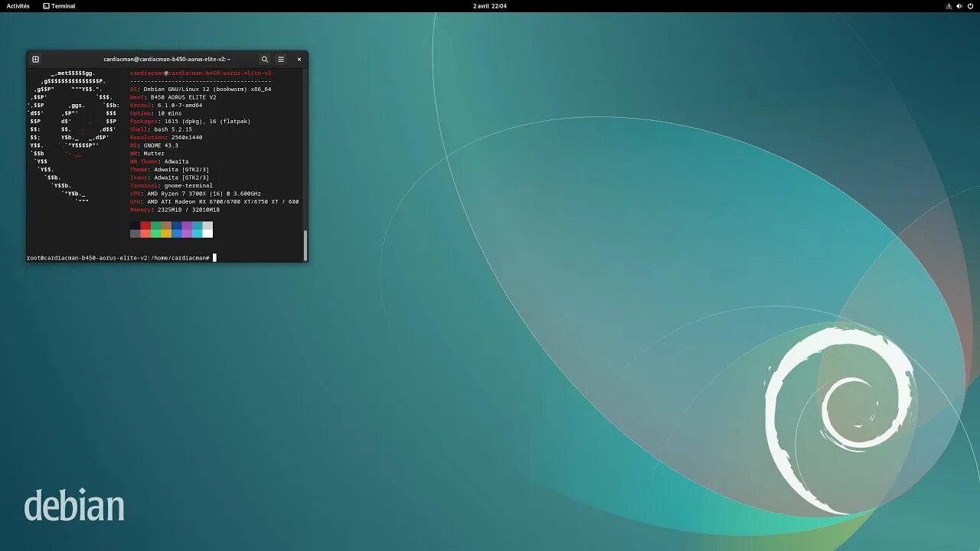
Task: Click the bright purple block in neofetch palette
Action: click(187, 233)
